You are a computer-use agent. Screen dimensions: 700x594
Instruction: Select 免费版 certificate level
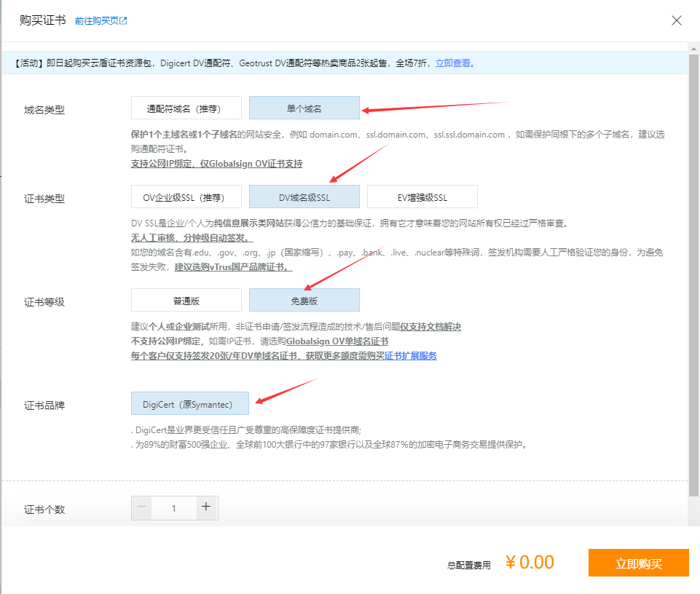304,301
